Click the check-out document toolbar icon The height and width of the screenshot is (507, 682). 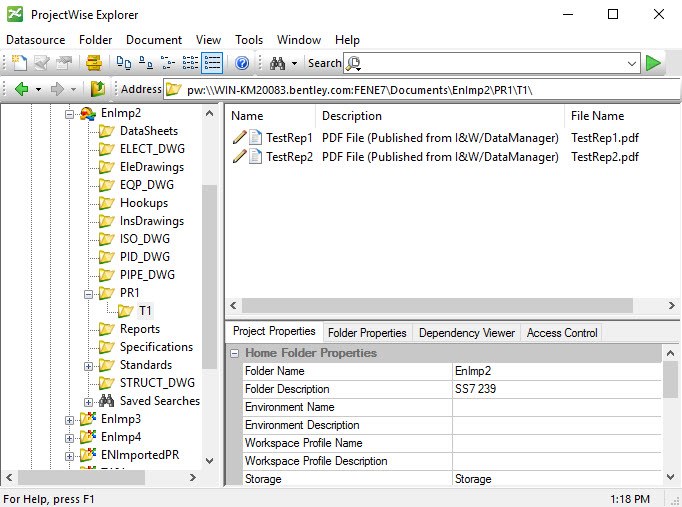42,63
